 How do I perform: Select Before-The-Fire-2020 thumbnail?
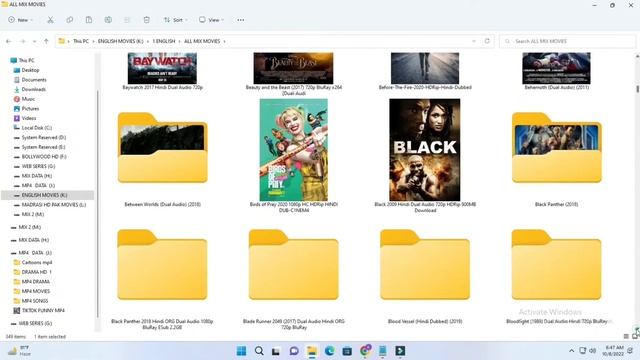click(425, 69)
